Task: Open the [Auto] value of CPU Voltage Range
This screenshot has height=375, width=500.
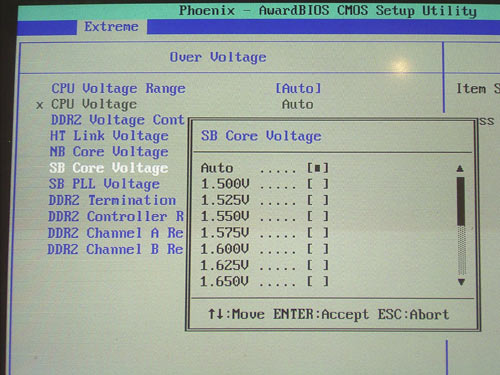Action: coord(298,88)
